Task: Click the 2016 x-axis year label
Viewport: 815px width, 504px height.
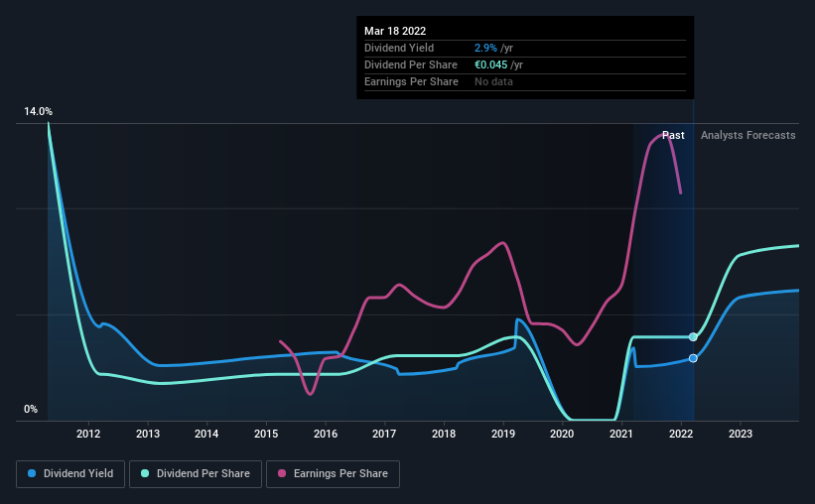Action: pyautogui.click(x=326, y=434)
